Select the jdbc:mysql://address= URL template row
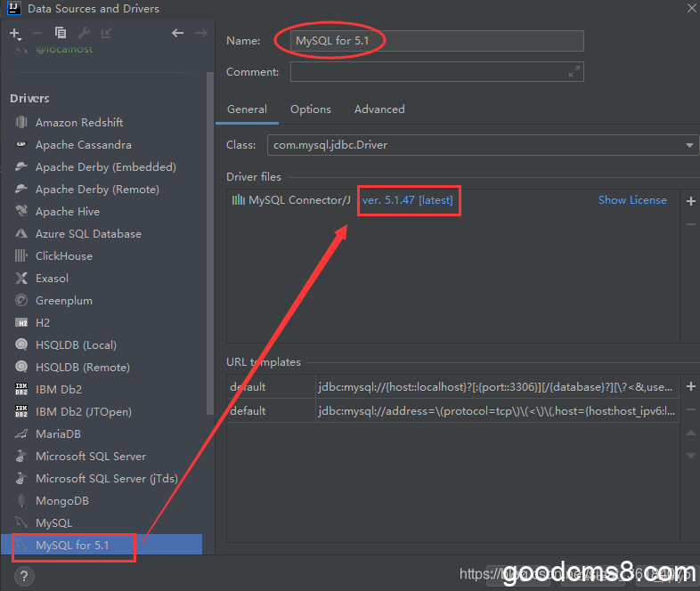The image size is (700, 591). click(x=452, y=411)
